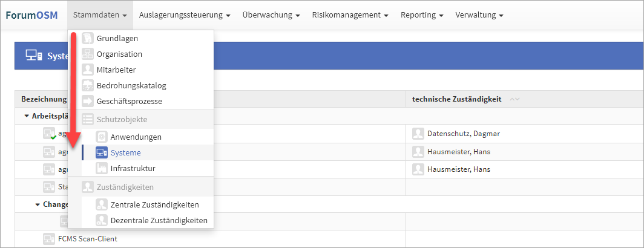
Task: Click the Organisation menu icon
Action: [x=88, y=54]
